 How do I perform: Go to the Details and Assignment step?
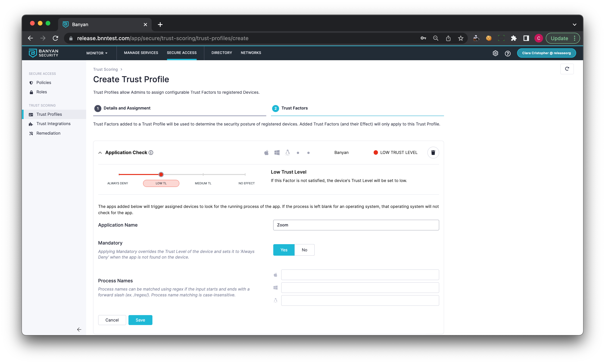coord(127,108)
